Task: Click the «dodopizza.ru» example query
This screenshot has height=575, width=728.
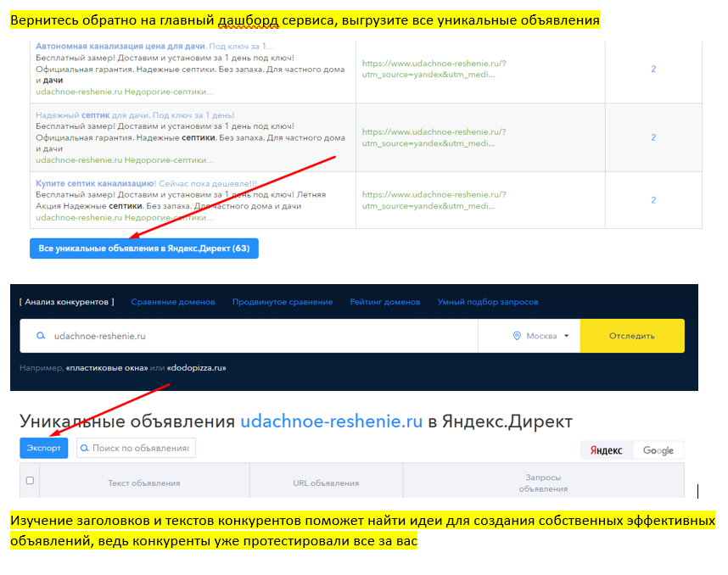Action: (196, 367)
